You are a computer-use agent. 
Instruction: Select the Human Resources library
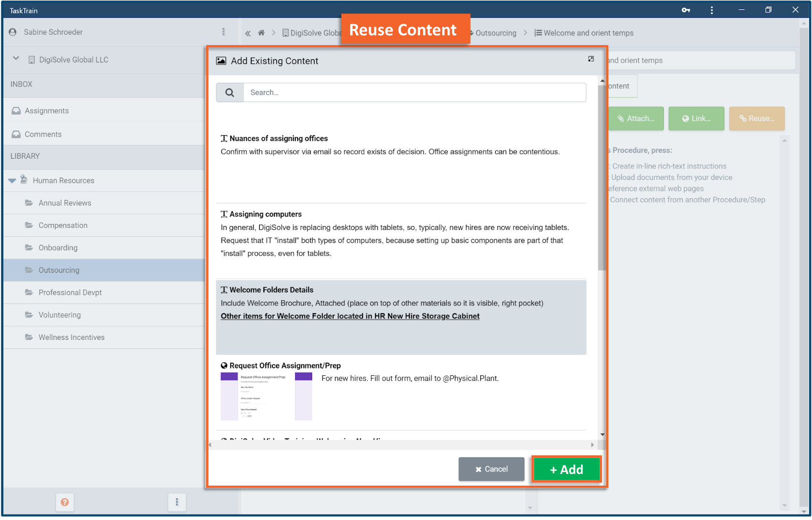pos(63,181)
